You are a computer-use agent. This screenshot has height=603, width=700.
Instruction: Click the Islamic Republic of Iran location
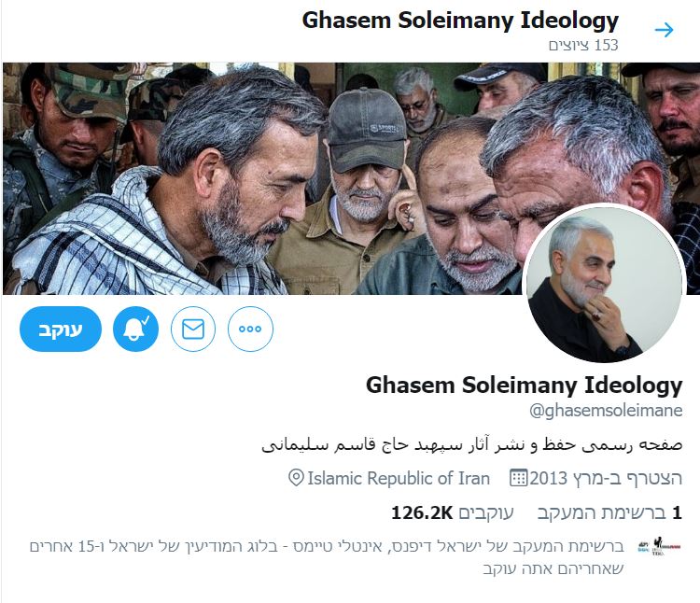coord(399,478)
